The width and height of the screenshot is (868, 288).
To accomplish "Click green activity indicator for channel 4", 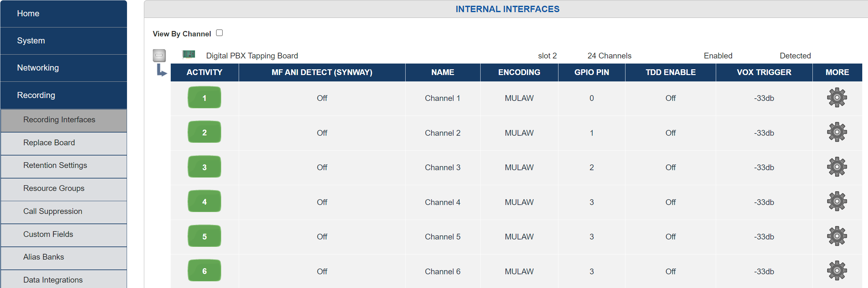I will pyautogui.click(x=204, y=202).
